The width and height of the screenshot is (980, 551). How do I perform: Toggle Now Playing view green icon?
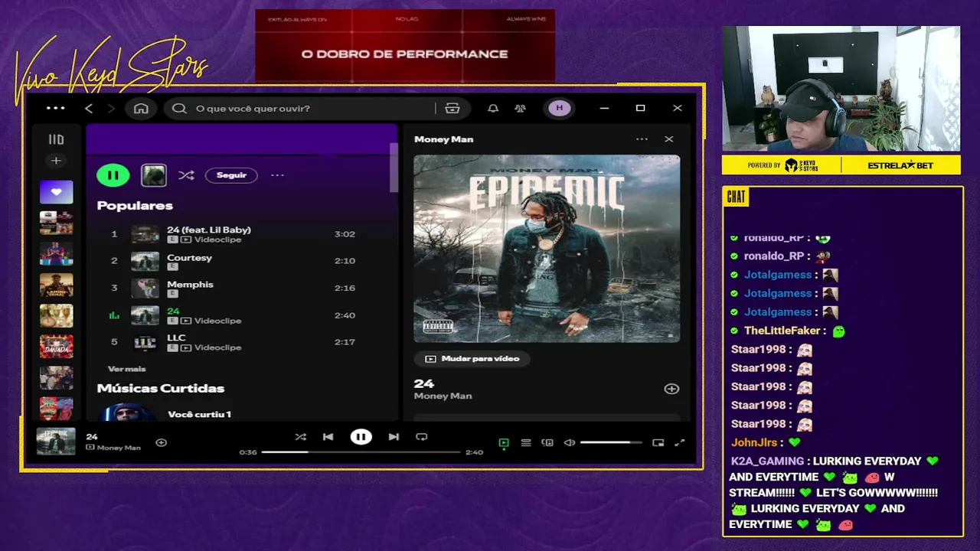click(x=504, y=442)
